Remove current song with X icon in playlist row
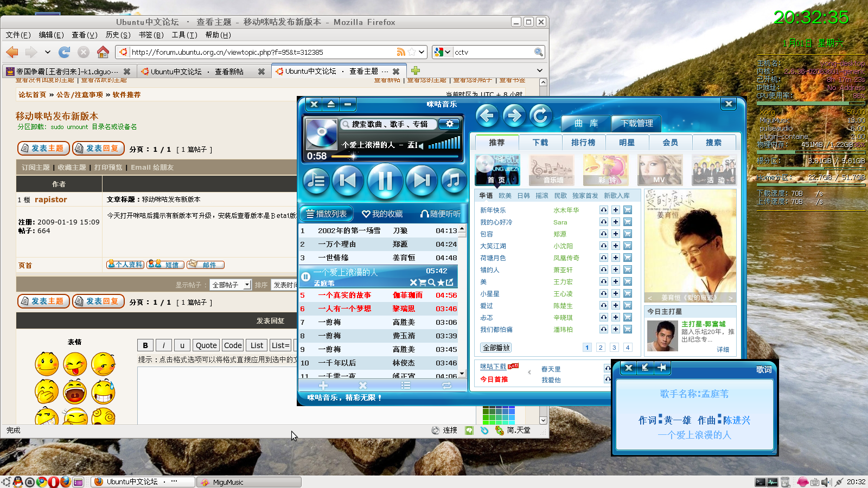Screen dimensions: 868x488 coord(413,282)
